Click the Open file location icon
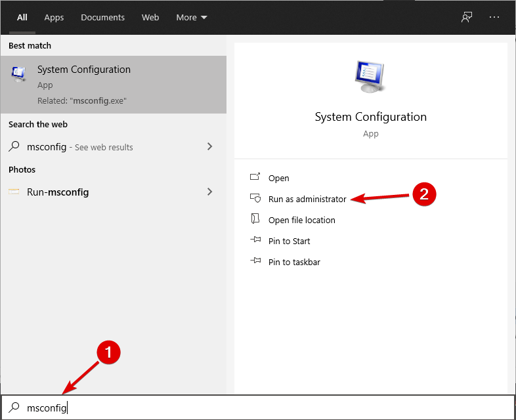The image size is (516, 420). 255,220
